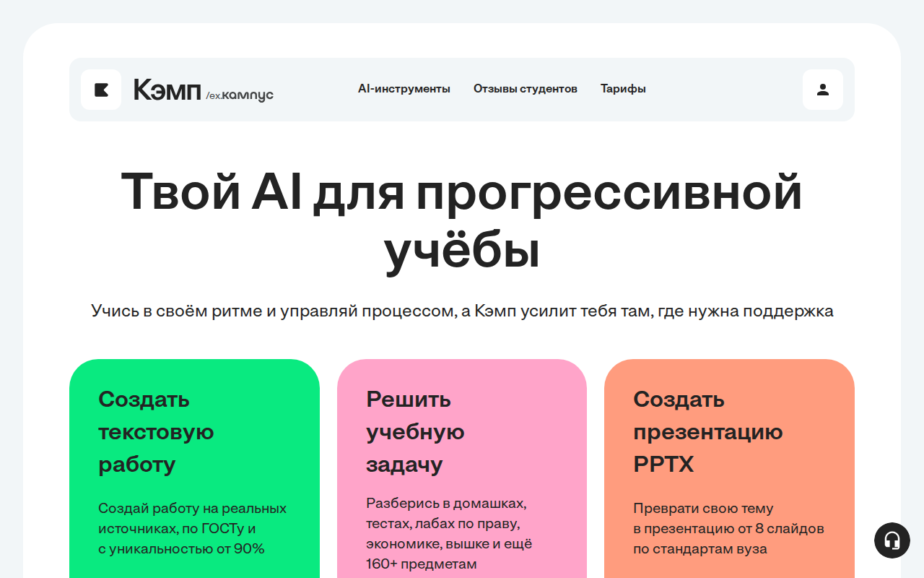
Task: Select the orange Создать презентацию PPTX card
Action: [x=729, y=468]
